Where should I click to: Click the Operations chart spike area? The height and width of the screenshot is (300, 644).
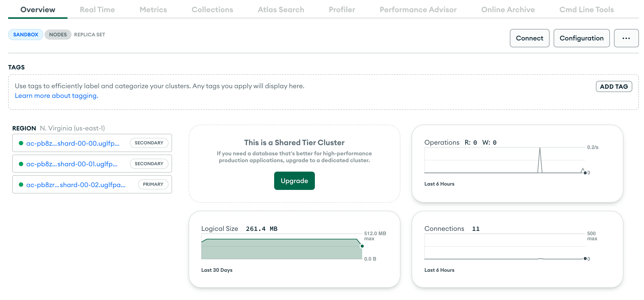pyautogui.click(x=540, y=161)
